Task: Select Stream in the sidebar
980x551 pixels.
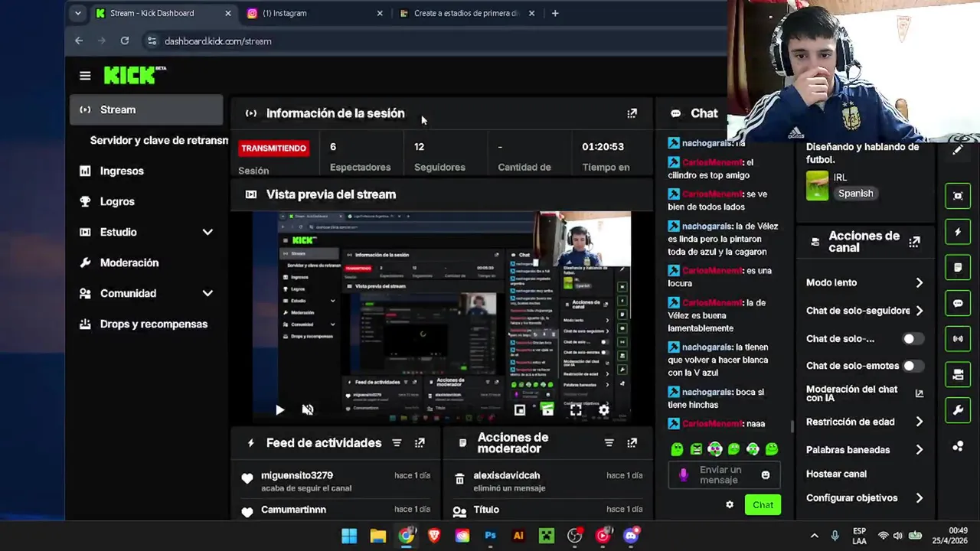Action: pos(146,109)
